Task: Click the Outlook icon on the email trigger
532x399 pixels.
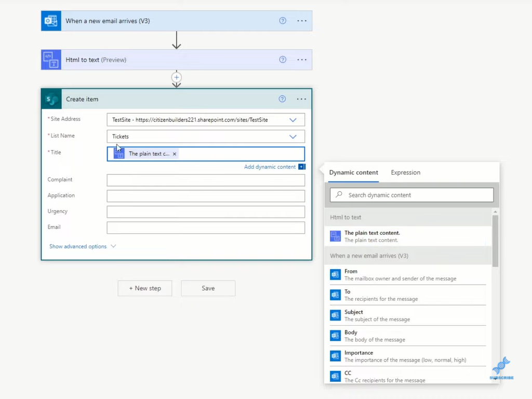Action: click(x=51, y=21)
